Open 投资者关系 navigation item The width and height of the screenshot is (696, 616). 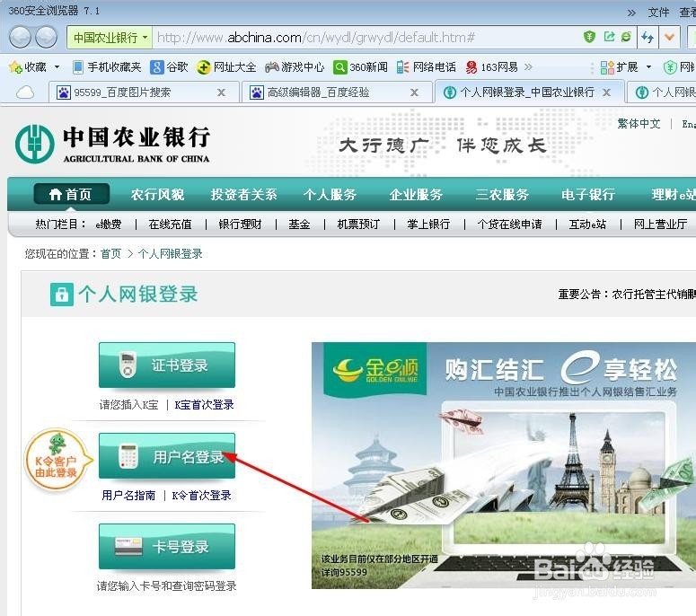[x=243, y=194]
